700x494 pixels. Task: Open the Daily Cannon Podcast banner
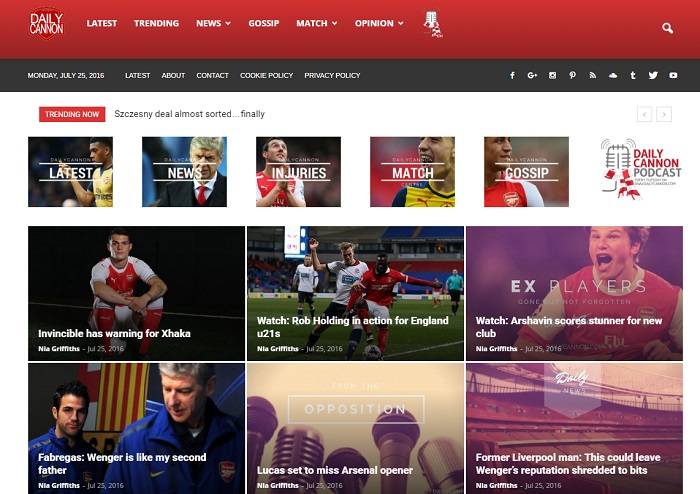[x=641, y=169]
